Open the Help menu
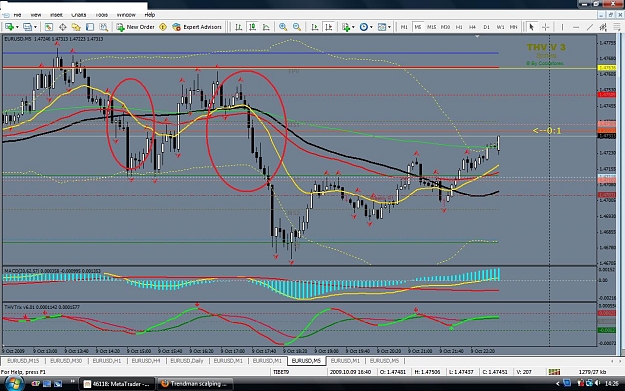625x391 pixels. (150, 15)
